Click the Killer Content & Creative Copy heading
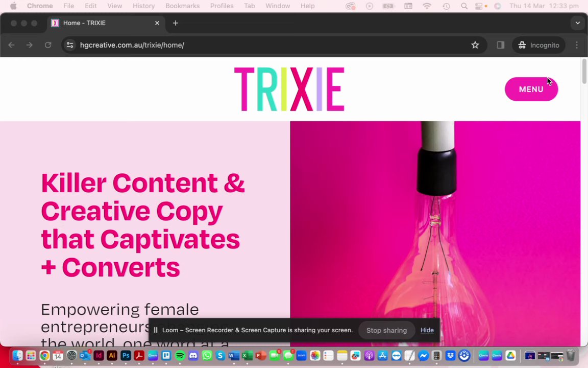 143,225
